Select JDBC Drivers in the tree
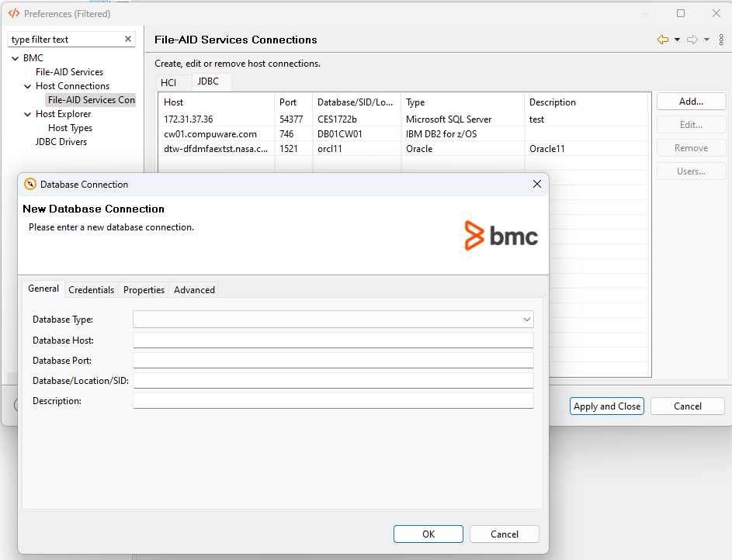732x560 pixels. click(x=61, y=142)
